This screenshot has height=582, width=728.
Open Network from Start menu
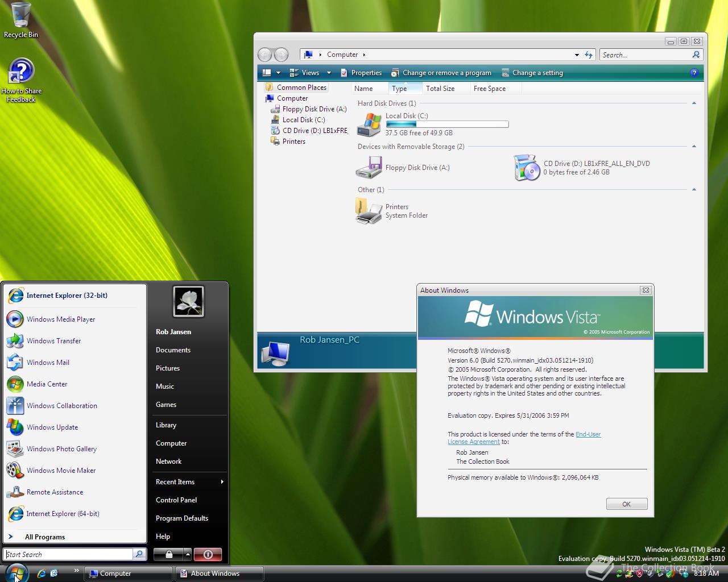tap(169, 462)
